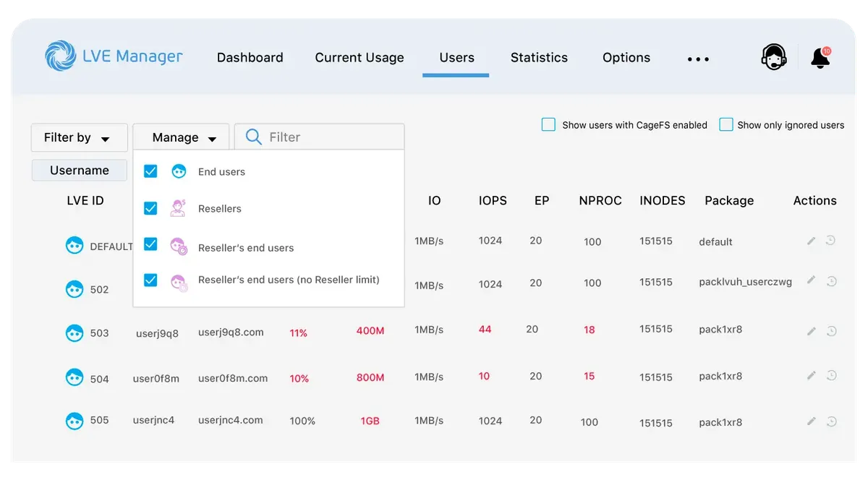Sort by the INODES column header
This screenshot has height=480, width=868.
(x=663, y=200)
